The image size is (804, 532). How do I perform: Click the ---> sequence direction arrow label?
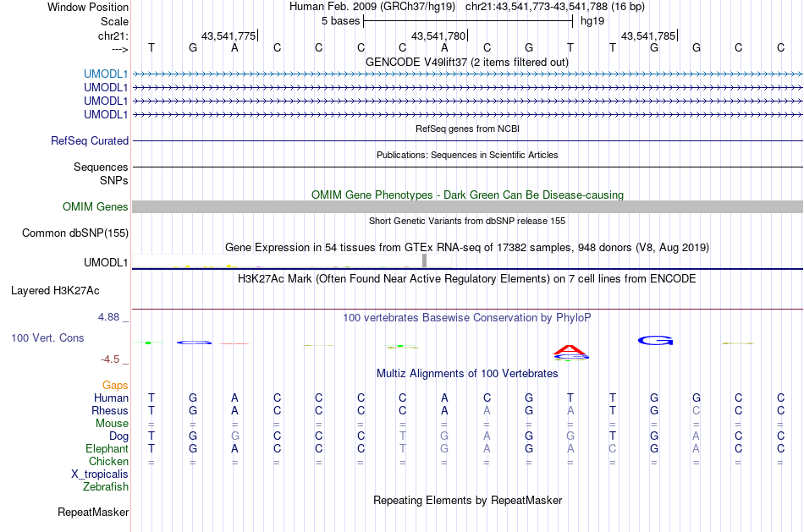(x=120, y=49)
